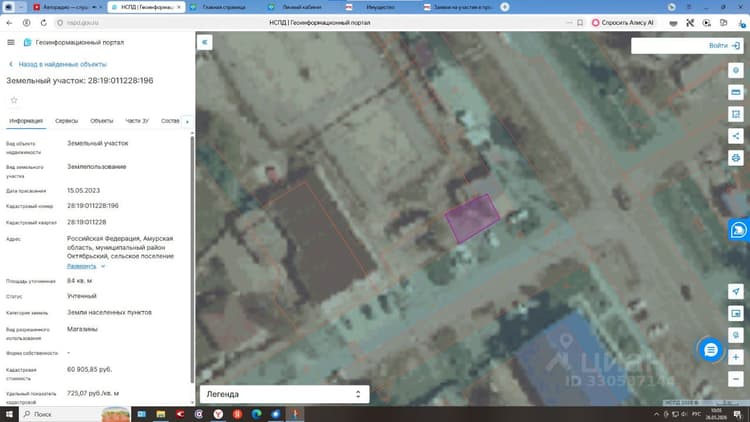The image size is (750, 422).
Task: Open browser downloads icon in toolbar
Action: (741, 22)
